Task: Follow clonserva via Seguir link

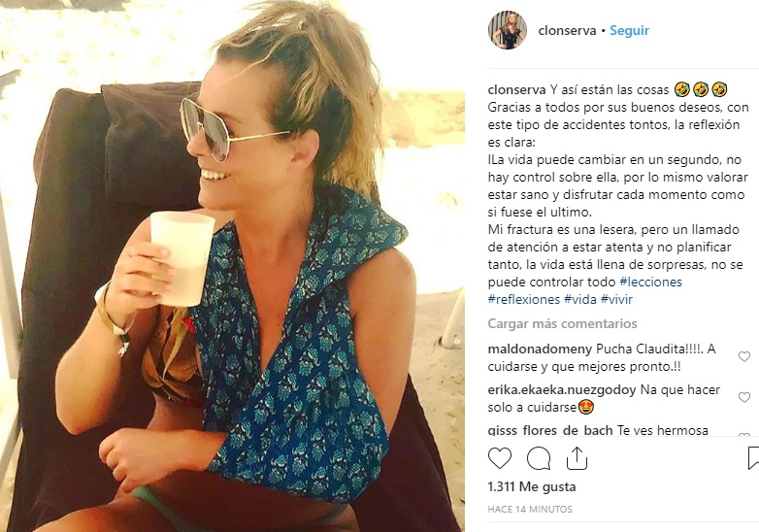Action: click(629, 30)
